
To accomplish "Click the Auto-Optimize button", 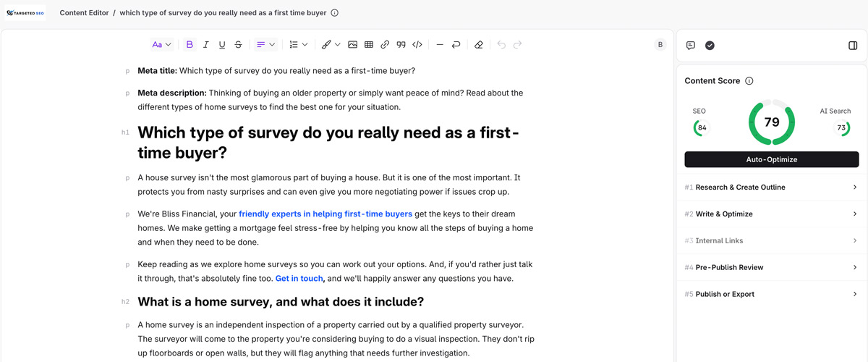I will (x=772, y=159).
